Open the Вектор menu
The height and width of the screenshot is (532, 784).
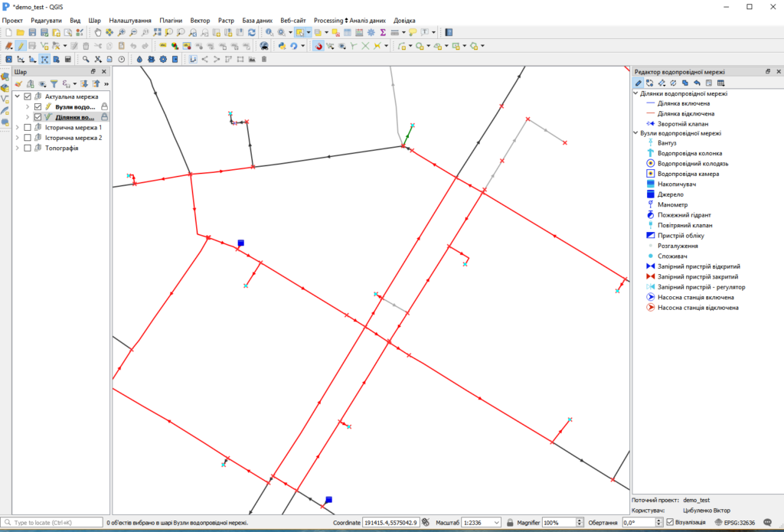[200, 21]
